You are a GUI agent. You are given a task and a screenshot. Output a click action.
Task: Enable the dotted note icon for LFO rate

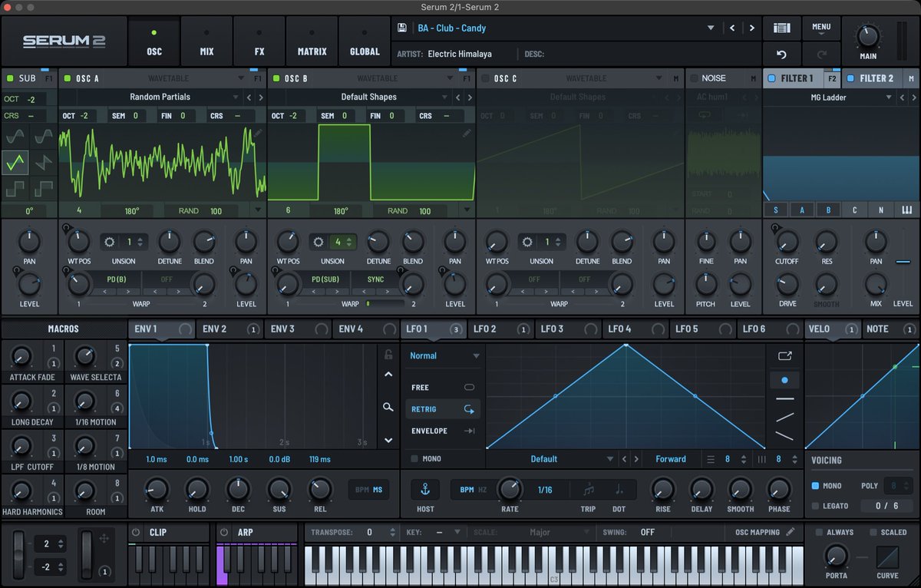pos(619,490)
